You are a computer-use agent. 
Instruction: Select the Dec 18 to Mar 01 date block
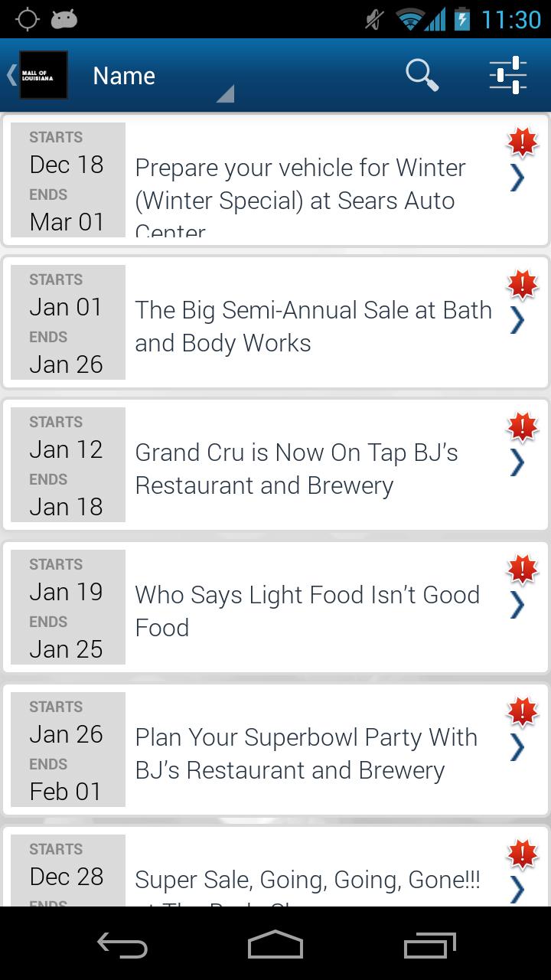tap(67, 180)
